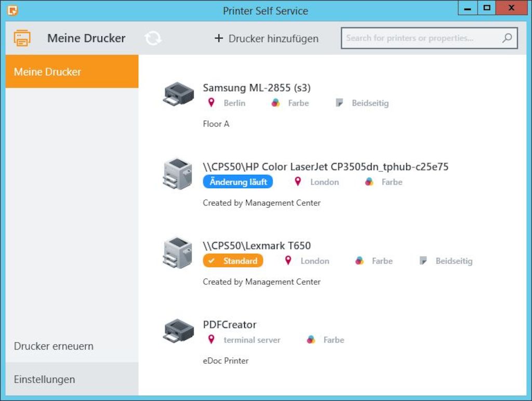Viewport: 532px width, 401px height.
Task: Click Created by Management Center under Lexmark T650
Action: 262,282
